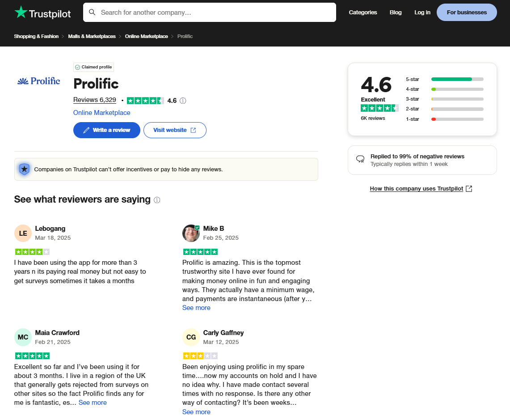Click reviewer name Lebogang
Viewport: 510px width, 420px height.
pyautogui.click(x=50, y=229)
